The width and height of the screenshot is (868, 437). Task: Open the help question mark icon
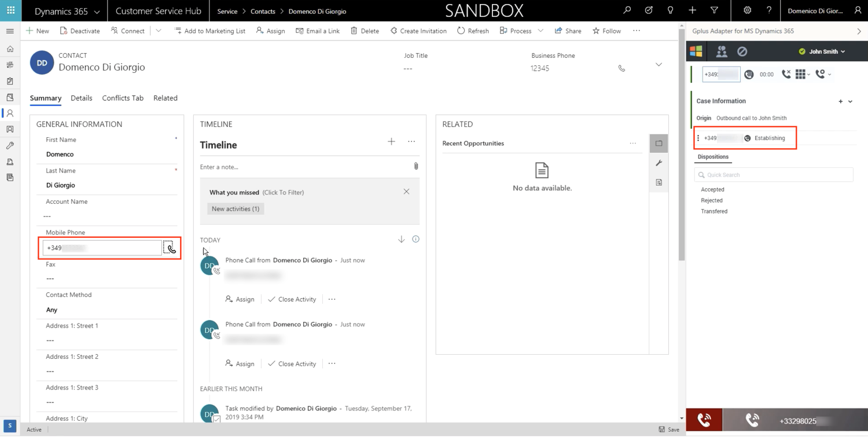(x=769, y=10)
